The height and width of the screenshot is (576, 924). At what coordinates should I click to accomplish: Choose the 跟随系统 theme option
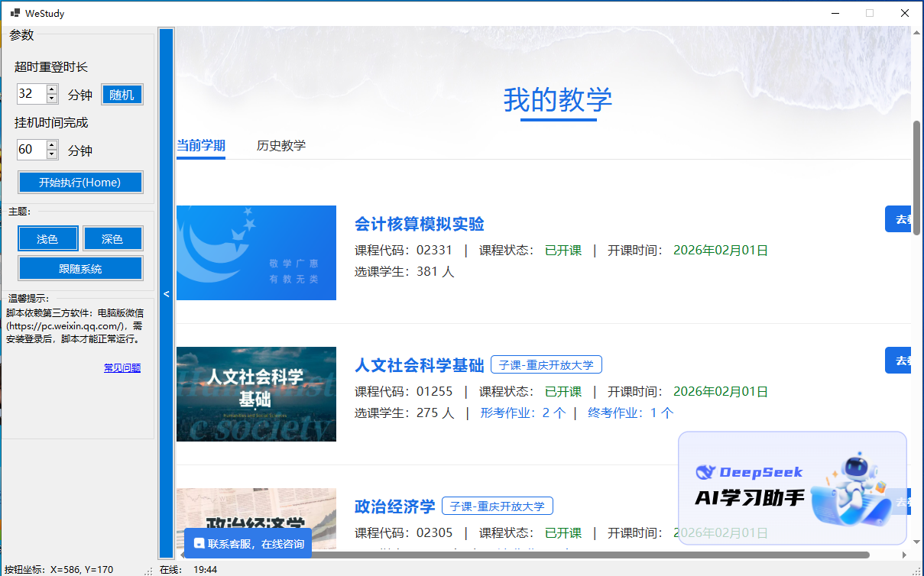80,268
